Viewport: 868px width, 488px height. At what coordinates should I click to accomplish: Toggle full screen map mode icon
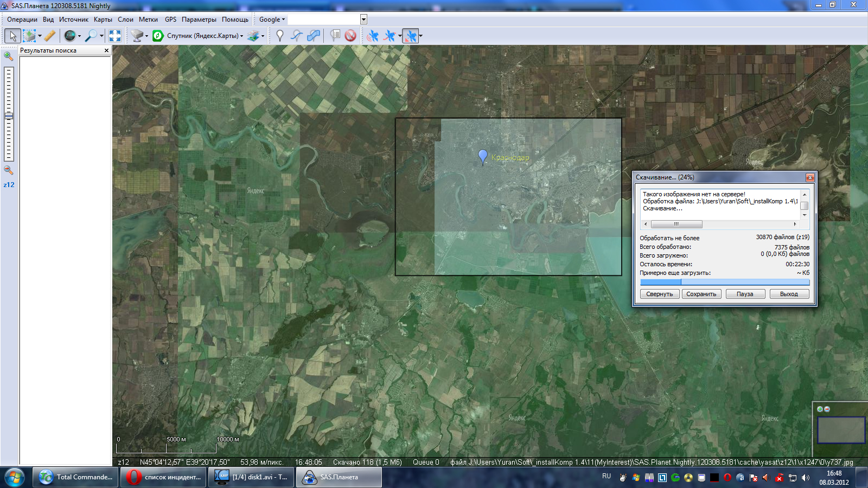(x=115, y=36)
